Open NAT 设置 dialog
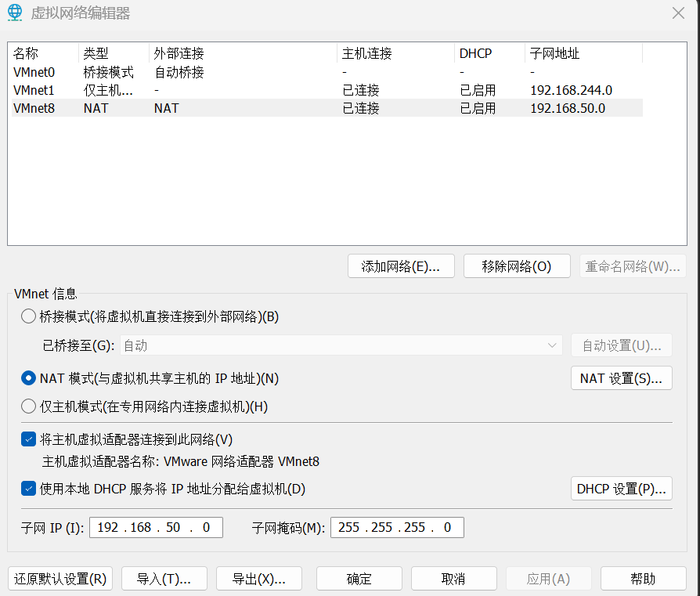Viewport: 700px width, 596px height. (x=621, y=378)
